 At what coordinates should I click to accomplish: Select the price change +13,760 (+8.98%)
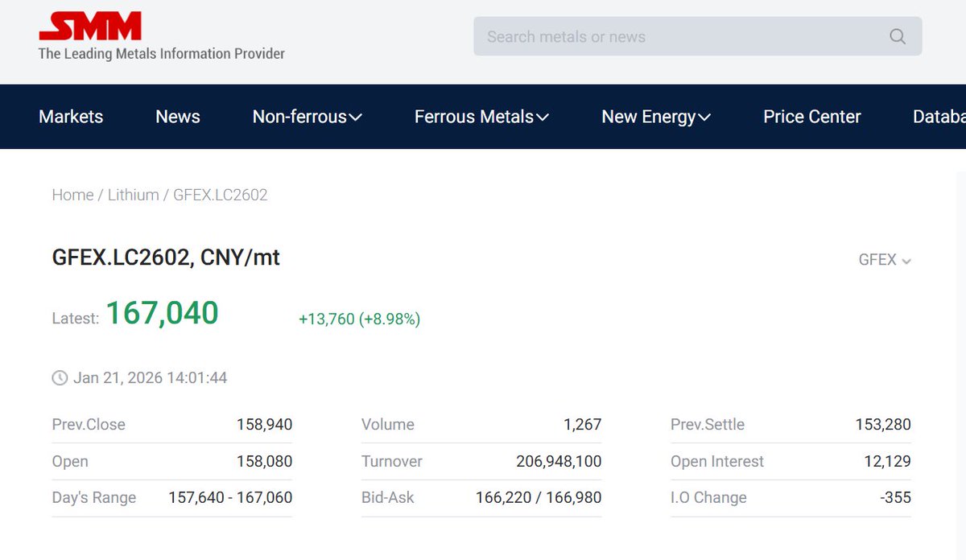357,319
